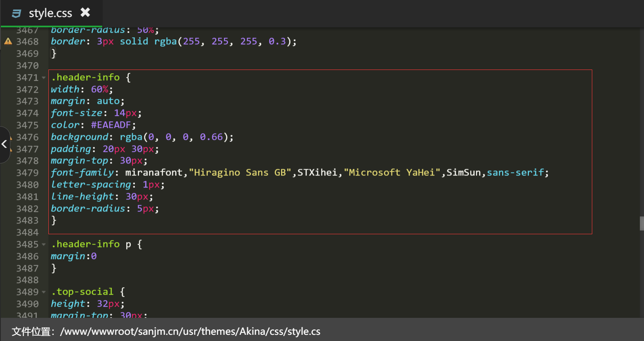Click the warning icon on line 3468
This screenshot has width=644, height=341.
point(8,41)
